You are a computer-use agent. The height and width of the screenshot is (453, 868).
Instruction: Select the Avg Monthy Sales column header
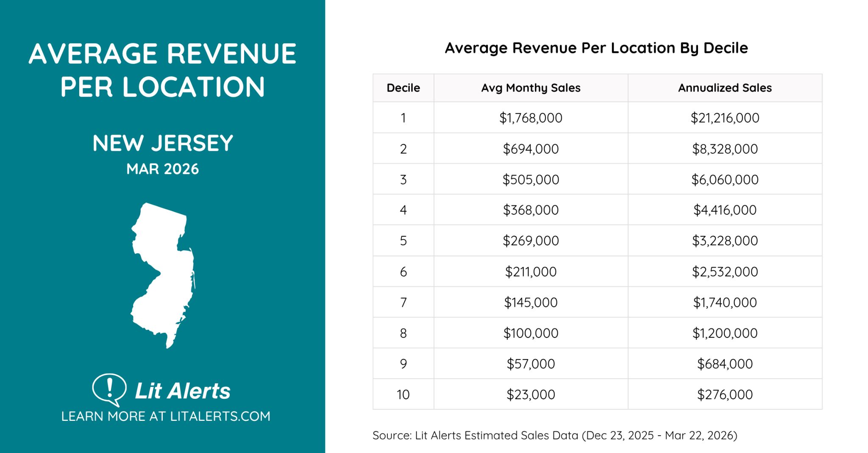coord(530,88)
